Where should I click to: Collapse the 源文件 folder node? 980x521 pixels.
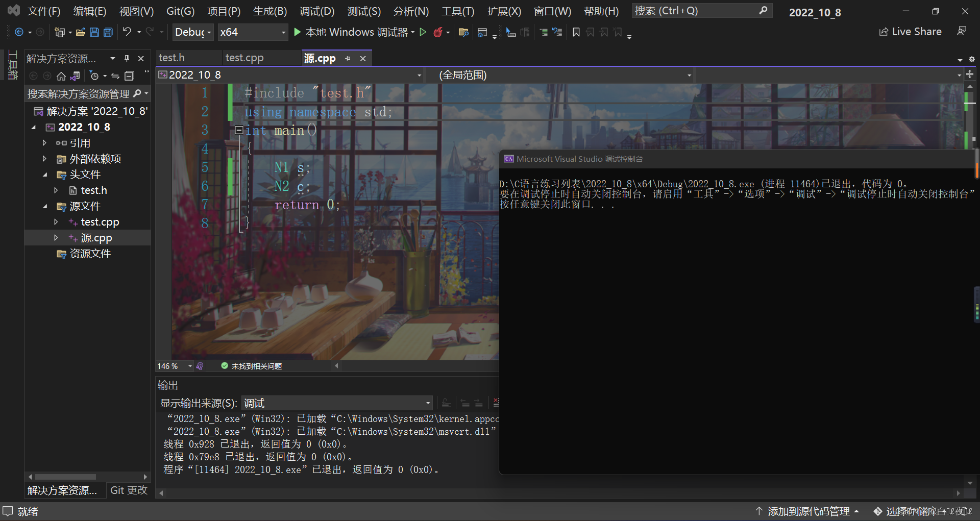point(44,206)
